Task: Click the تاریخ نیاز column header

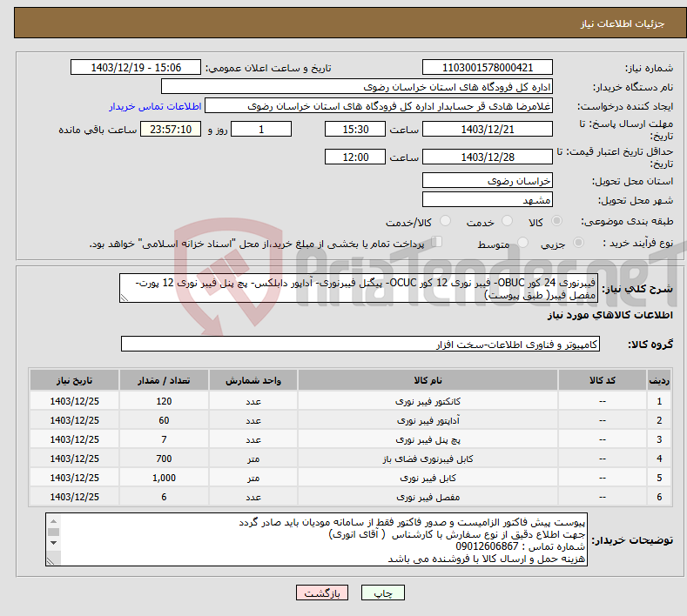Action: (75, 380)
